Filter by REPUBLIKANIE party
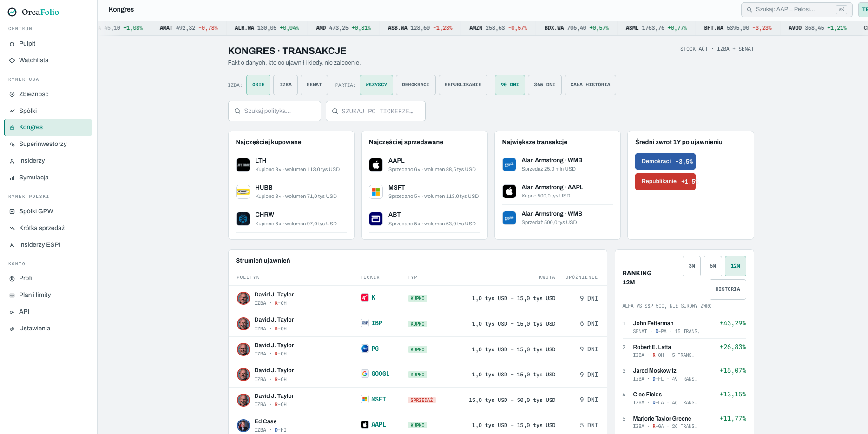The width and height of the screenshot is (868, 434). 463,85
